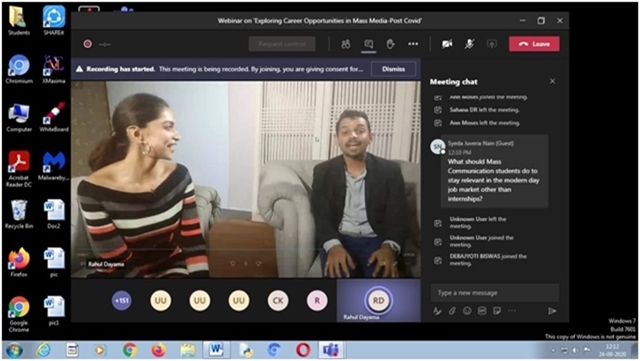Open the Acrobat Reader DC desktop icon
Image resolution: width=640 pixels, height=361 pixels.
coord(19,169)
